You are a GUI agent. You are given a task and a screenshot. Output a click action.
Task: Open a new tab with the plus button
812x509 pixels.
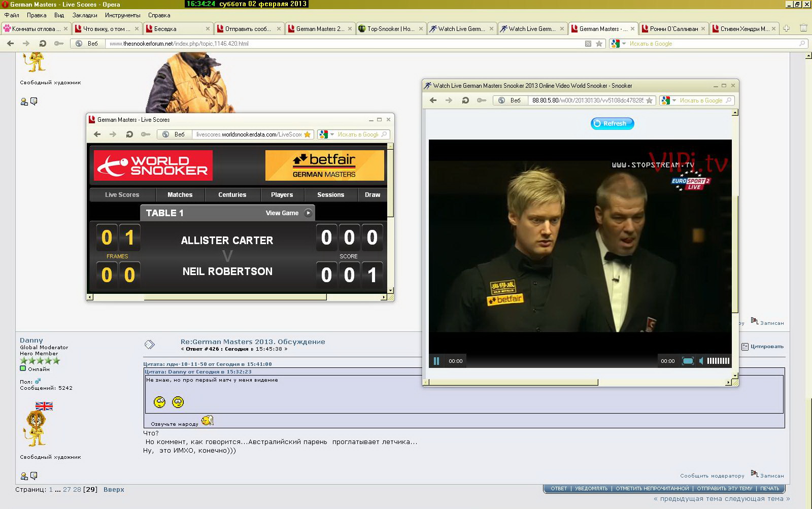[786, 28]
